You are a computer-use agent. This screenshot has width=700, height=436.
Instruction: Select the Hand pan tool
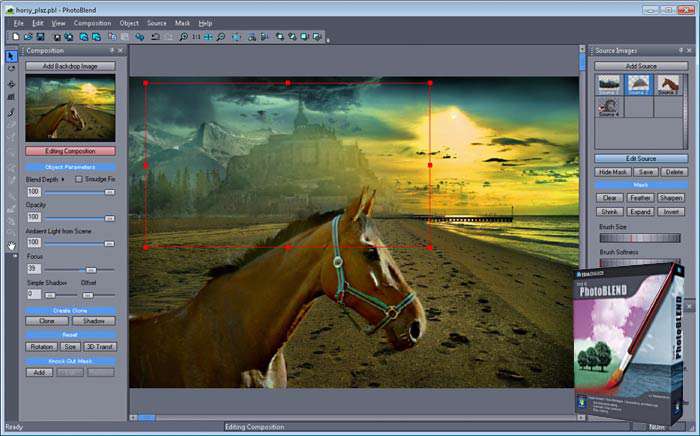click(x=11, y=245)
